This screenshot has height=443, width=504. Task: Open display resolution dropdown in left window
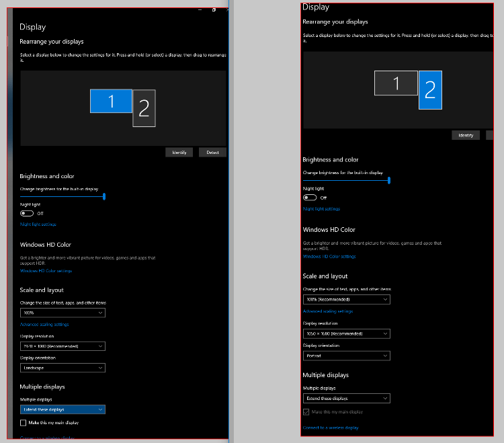pos(62,346)
